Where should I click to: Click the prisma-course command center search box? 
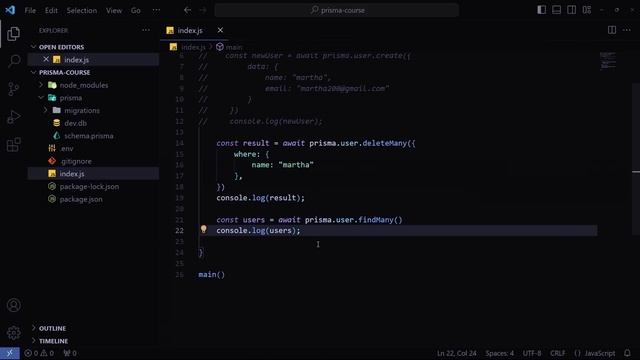coord(336,10)
